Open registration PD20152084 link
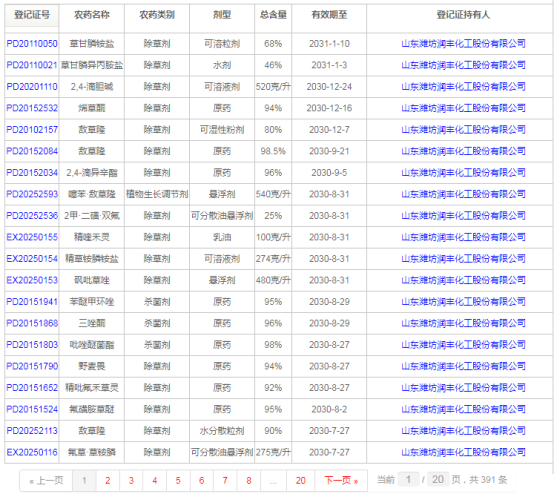554x494 pixels. coord(32,152)
